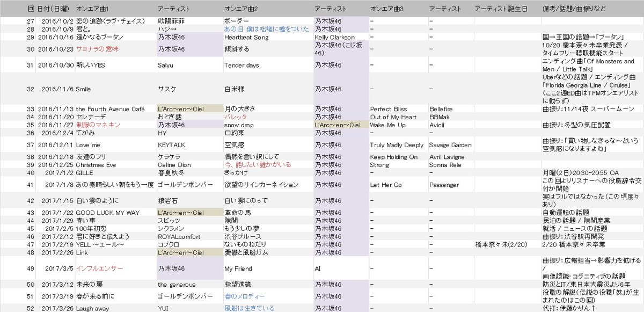Select the red text インフルエンサー
The width and height of the screenshot is (644, 312).
click(99, 268)
